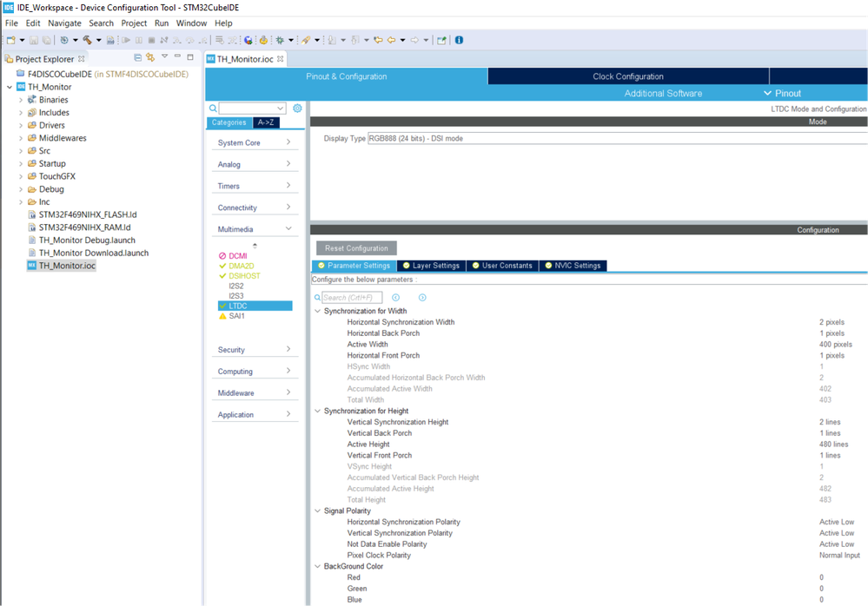Select TH_Monitor Debug.launch file
The height and width of the screenshot is (606, 868).
click(87, 240)
